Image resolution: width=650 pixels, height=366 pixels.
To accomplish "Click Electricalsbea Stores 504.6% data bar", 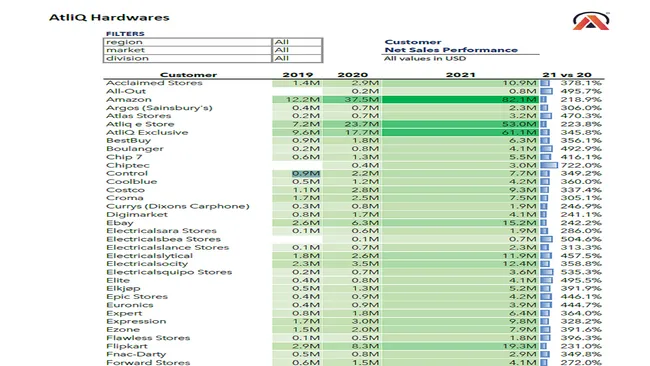I will (x=547, y=239).
